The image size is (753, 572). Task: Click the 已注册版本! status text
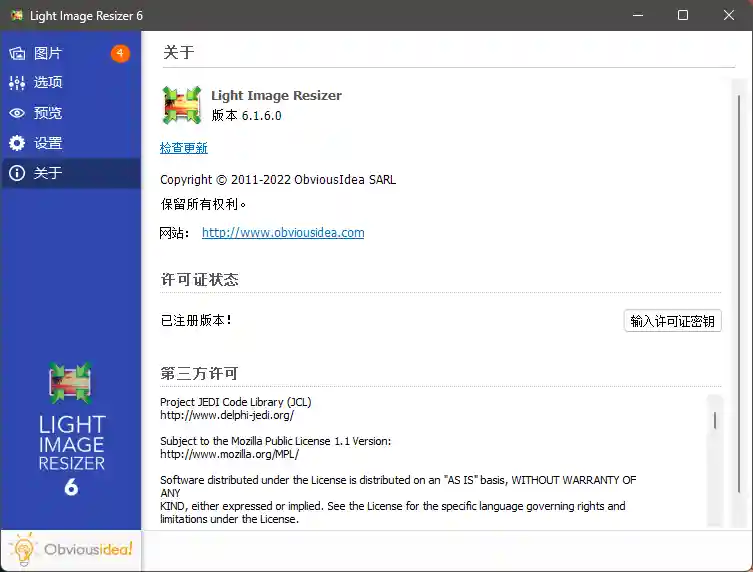pyautogui.click(x=196, y=320)
